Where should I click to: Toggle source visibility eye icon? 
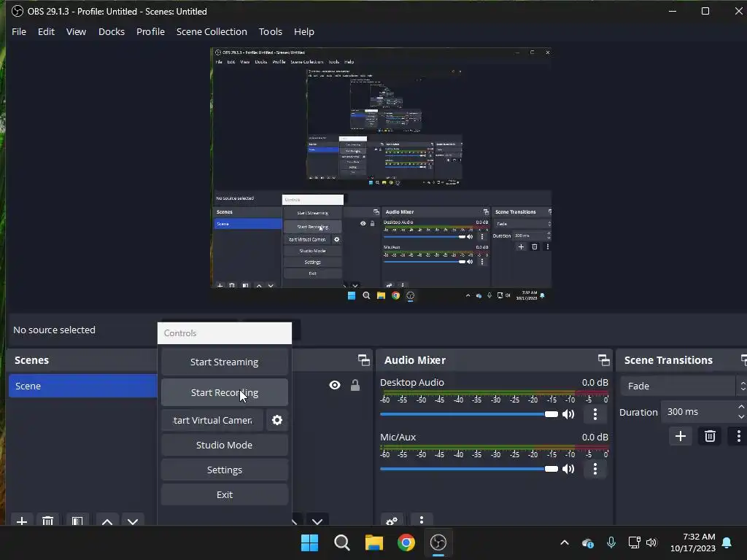click(335, 385)
